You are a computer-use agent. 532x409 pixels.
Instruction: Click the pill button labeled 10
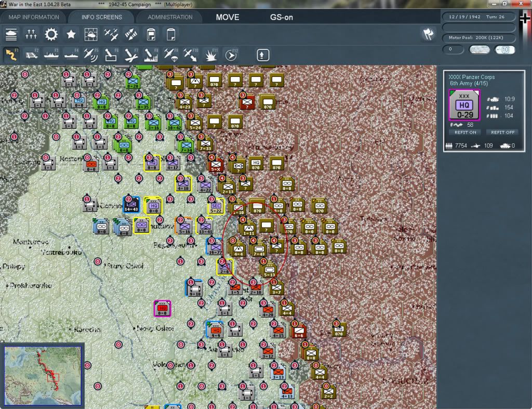point(504,49)
